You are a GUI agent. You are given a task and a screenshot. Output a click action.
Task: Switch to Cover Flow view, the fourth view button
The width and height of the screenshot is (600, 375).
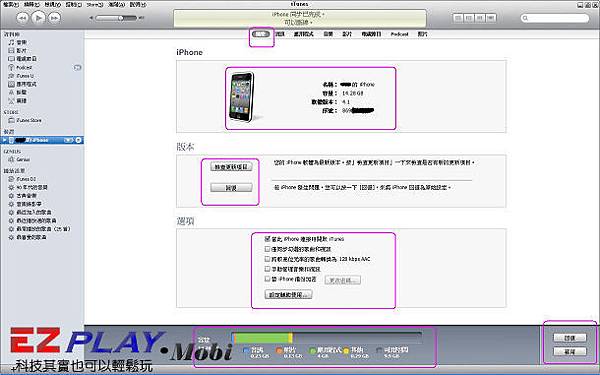tap(491, 18)
